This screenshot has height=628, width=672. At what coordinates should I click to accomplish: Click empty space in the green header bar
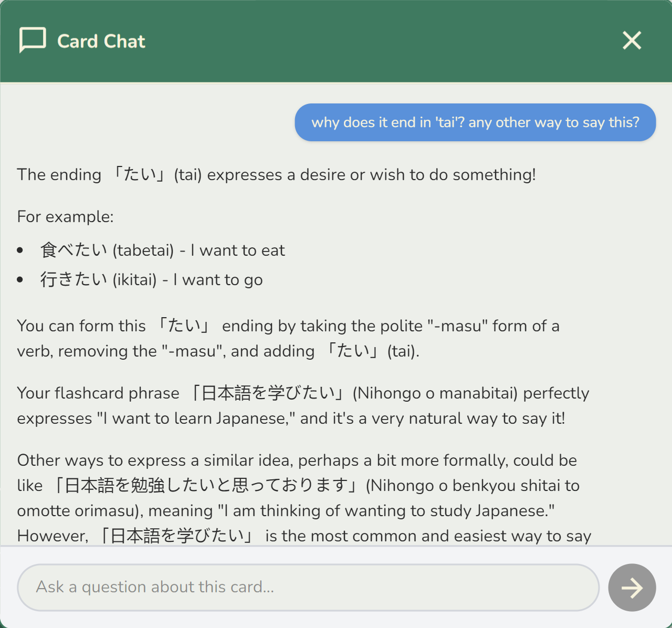[367, 41]
